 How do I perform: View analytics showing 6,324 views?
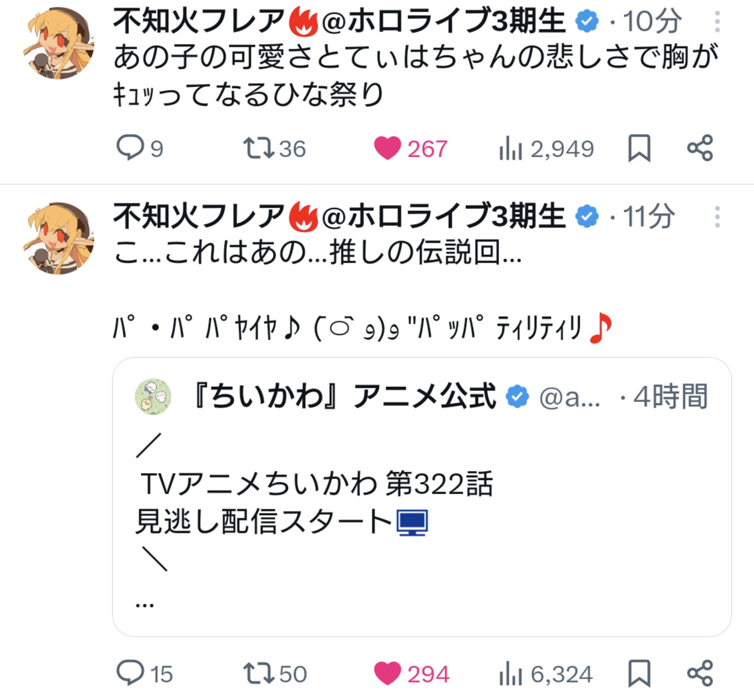(x=510, y=673)
